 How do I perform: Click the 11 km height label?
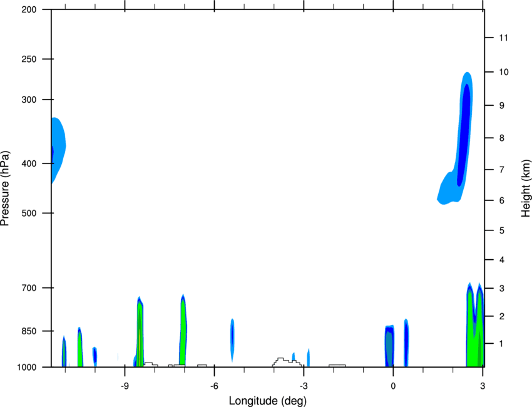click(x=503, y=38)
